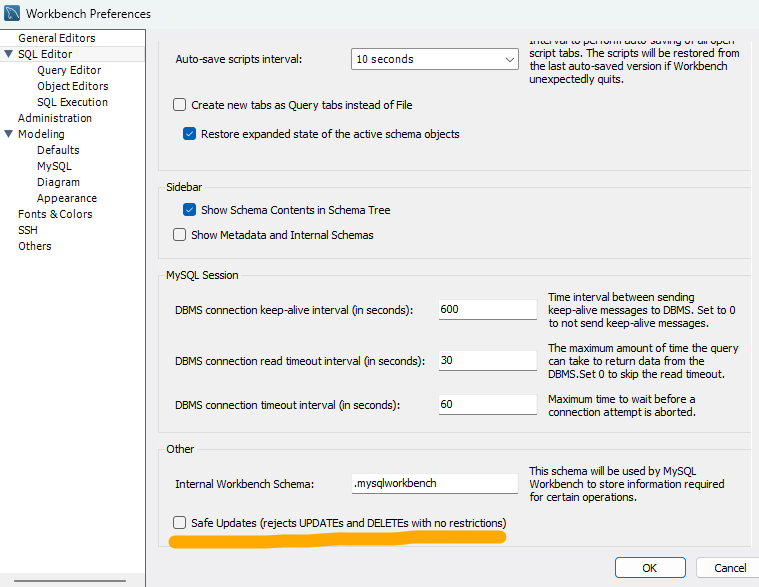
Task: Open the Auto-save scripts interval dropdown
Action: click(x=434, y=59)
